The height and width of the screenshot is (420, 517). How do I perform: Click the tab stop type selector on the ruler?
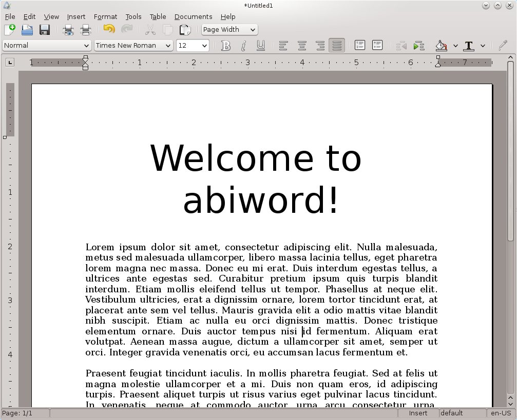click(x=10, y=62)
